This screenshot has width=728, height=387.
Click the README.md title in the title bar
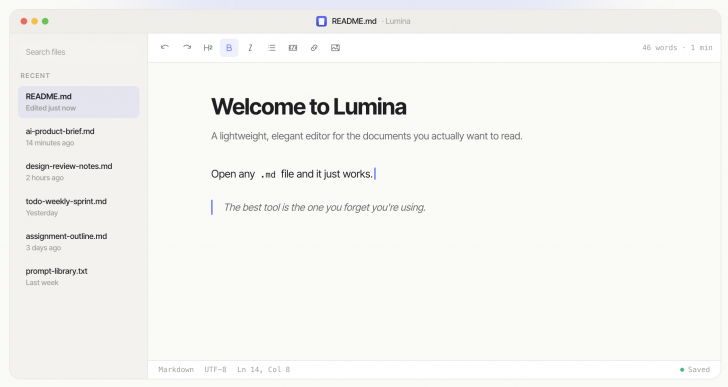354,21
